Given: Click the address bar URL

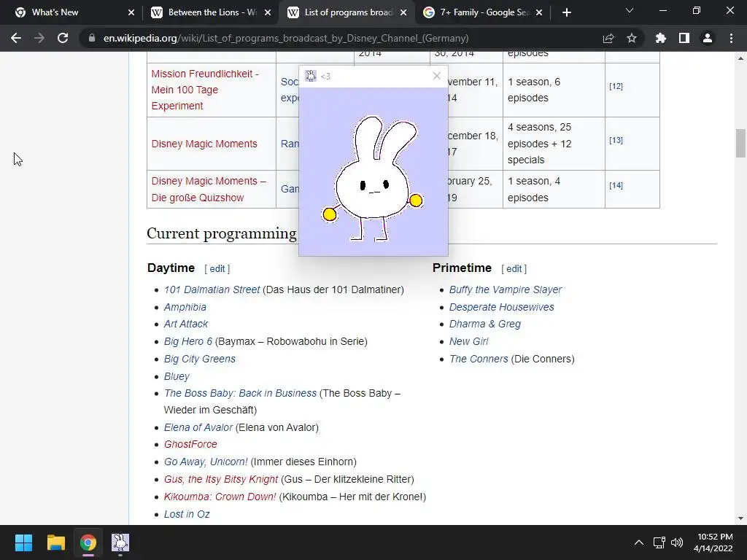Looking at the screenshot, I should [x=286, y=38].
